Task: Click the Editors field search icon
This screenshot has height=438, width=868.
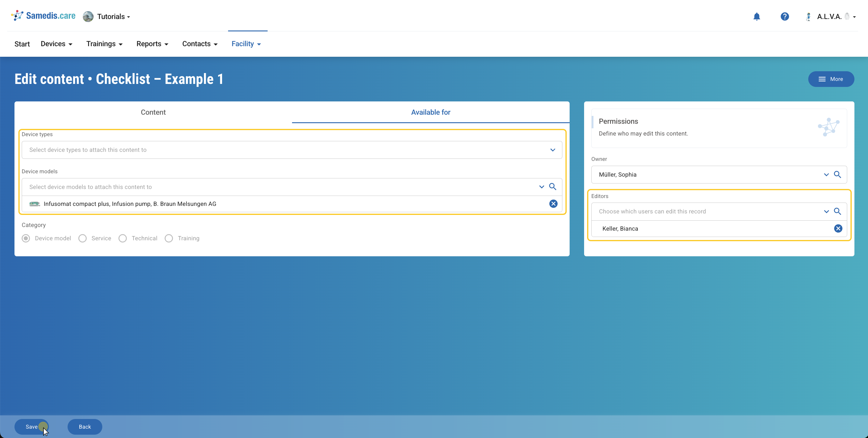Action: coord(837,211)
